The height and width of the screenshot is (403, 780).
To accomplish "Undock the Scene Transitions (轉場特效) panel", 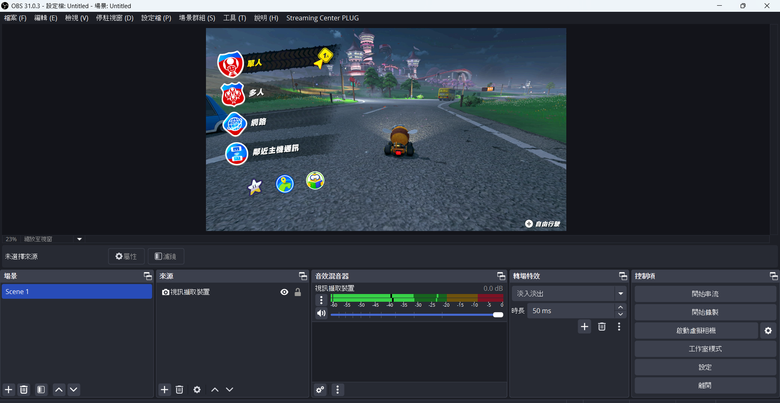I will coord(623,276).
